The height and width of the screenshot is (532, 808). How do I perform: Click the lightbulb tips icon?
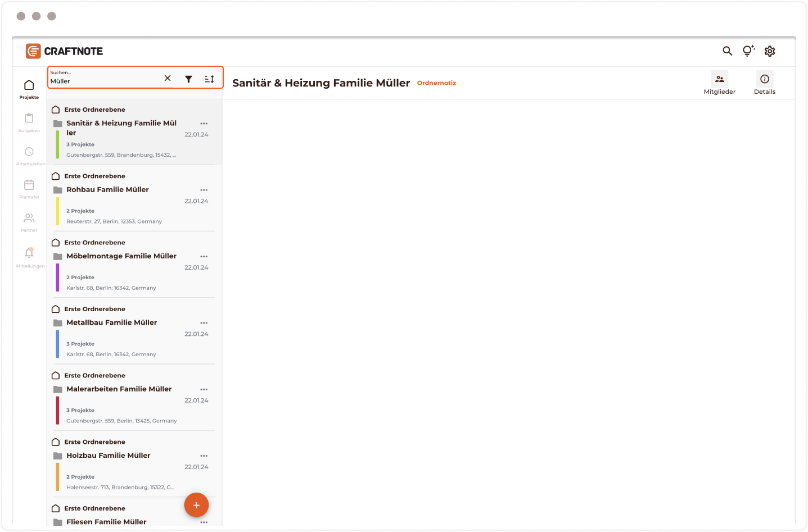[x=748, y=51]
